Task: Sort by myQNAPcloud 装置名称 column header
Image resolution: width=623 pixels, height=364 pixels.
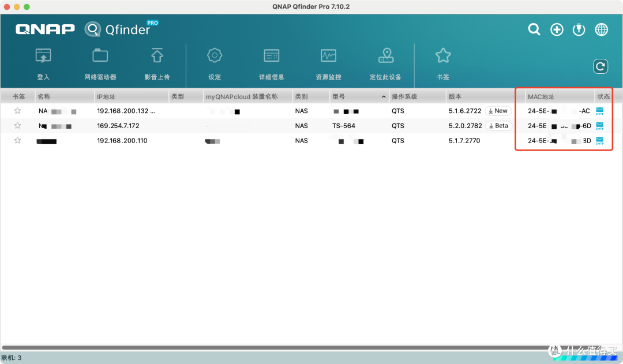Action: pos(247,96)
